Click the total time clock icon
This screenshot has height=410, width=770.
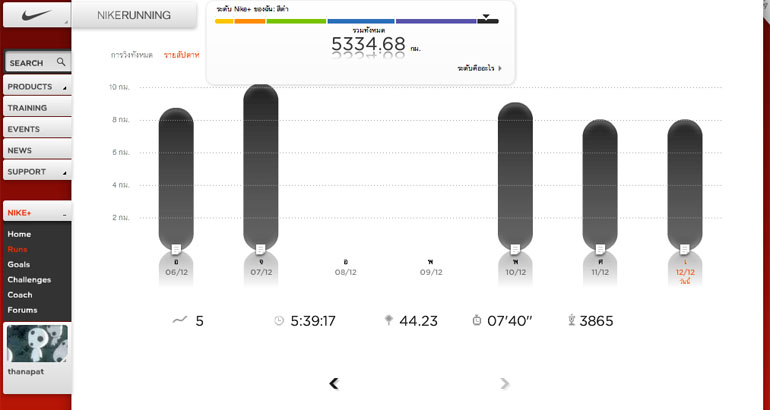point(279,321)
